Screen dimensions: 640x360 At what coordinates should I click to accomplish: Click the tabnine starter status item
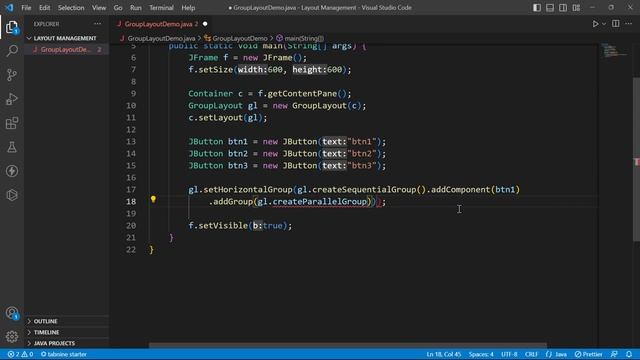coord(64,354)
